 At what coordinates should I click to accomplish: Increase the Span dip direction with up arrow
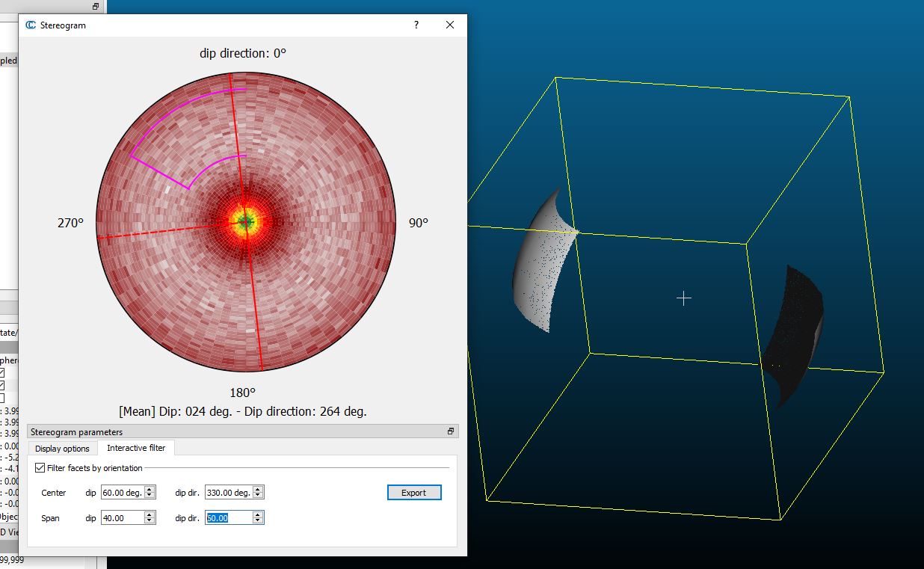tap(259, 514)
